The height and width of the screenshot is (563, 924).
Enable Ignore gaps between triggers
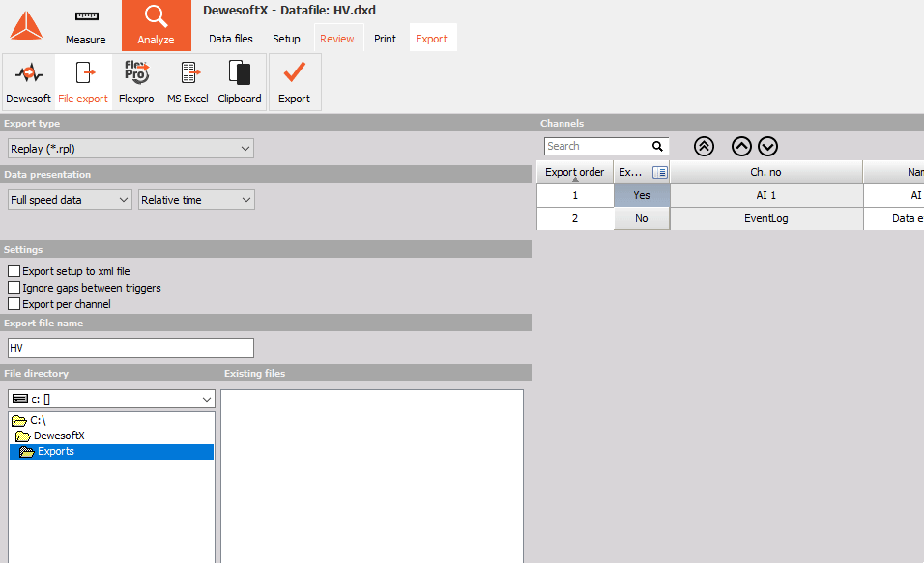coord(14,288)
